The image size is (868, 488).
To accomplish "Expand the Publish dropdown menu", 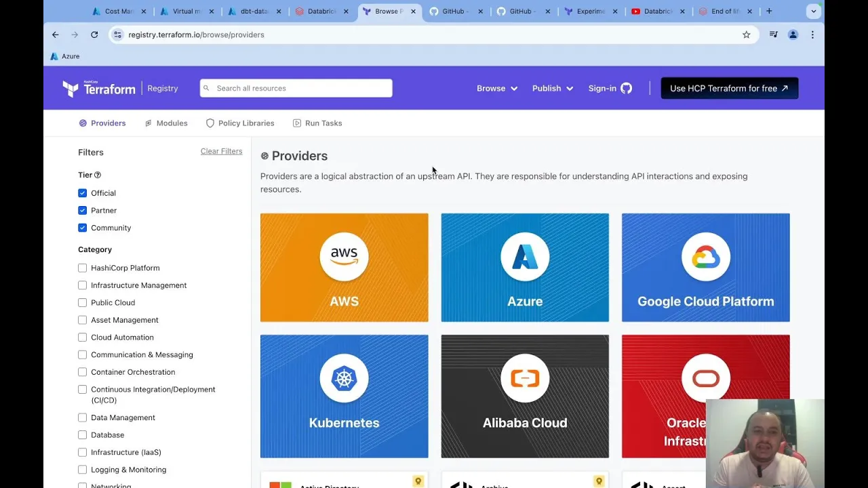I will (553, 88).
